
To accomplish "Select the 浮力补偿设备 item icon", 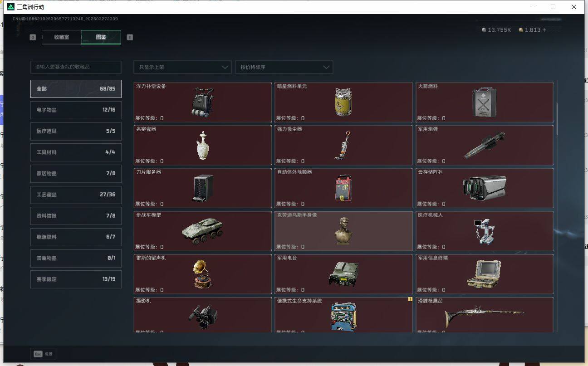I will 203,102.
